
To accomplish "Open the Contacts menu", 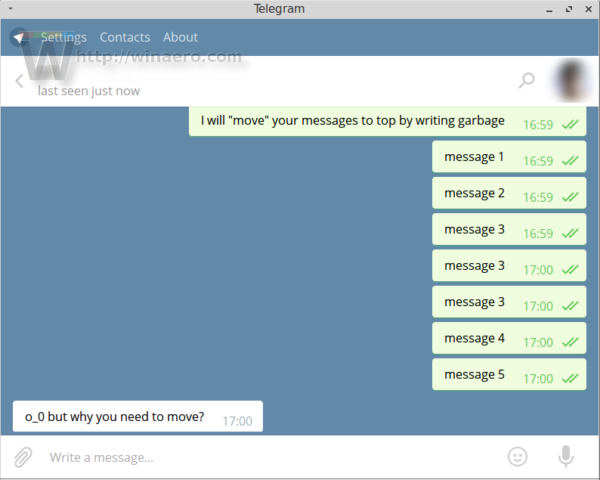I will point(125,38).
